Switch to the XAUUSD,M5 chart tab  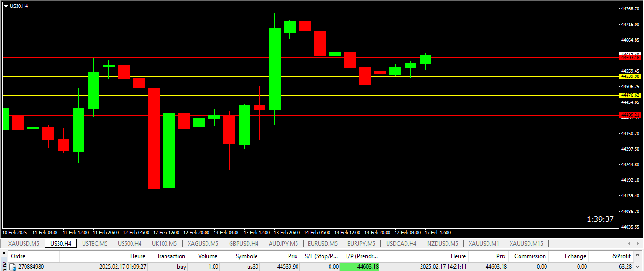24,244
